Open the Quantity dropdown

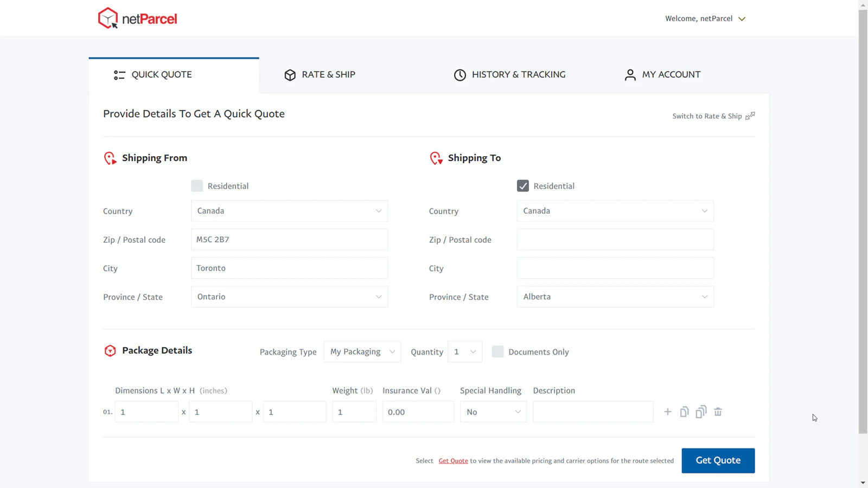(464, 351)
